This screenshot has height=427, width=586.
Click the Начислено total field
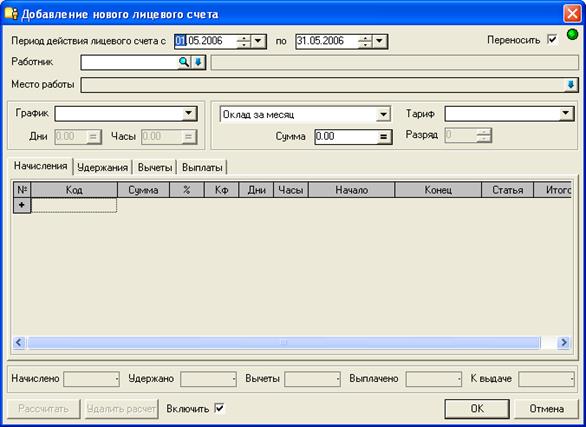coord(91,379)
